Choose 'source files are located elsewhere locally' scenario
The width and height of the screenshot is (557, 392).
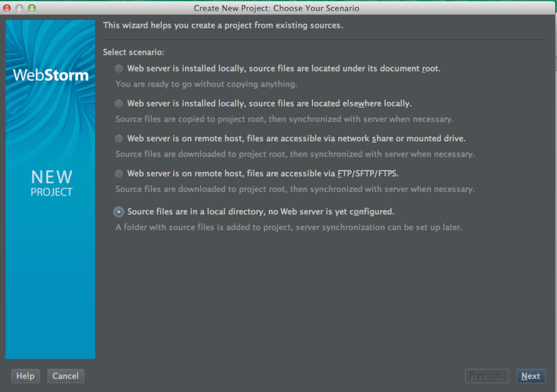click(119, 104)
